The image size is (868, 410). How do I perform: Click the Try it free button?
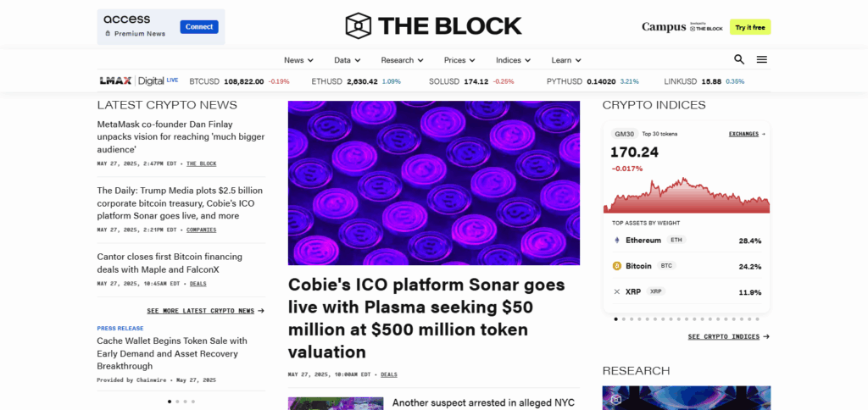(750, 27)
